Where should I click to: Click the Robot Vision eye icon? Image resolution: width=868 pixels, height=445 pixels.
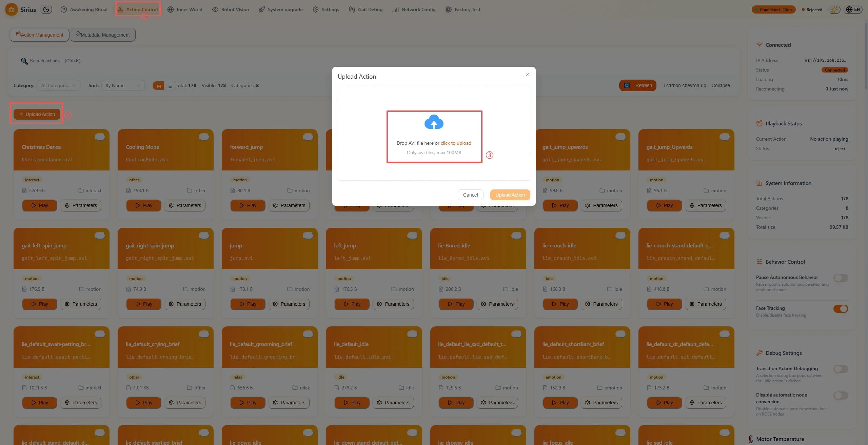pos(215,9)
